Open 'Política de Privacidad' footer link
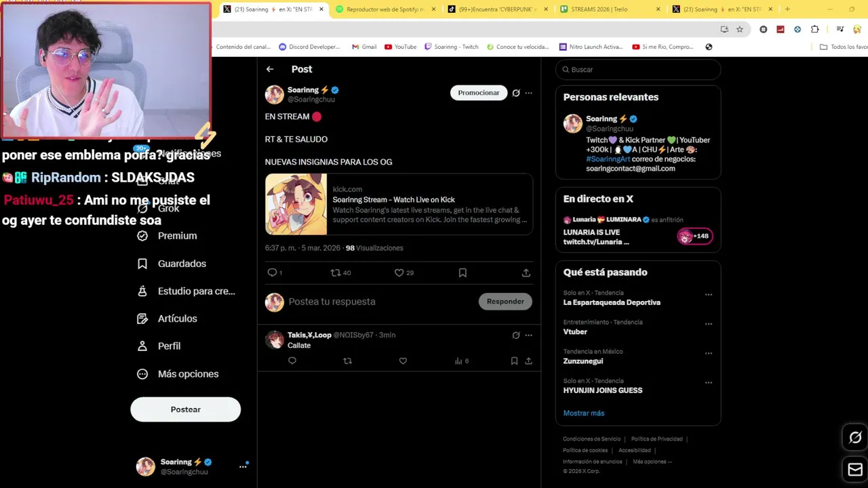 [656, 439]
